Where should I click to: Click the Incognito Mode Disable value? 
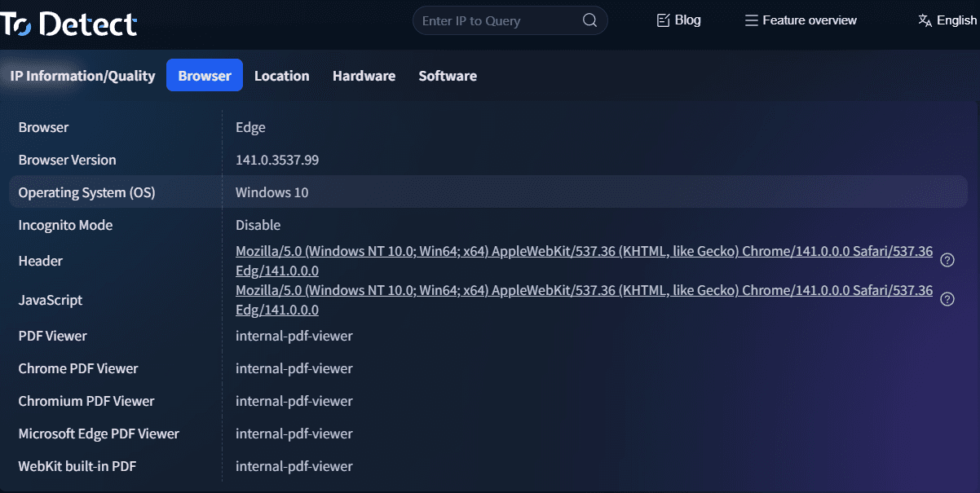click(258, 226)
